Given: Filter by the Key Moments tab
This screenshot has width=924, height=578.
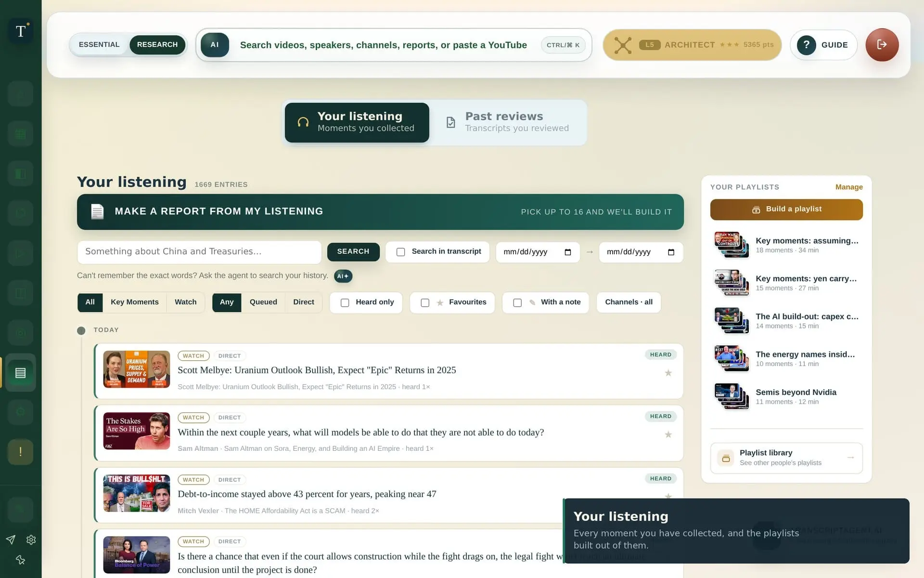Looking at the screenshot, I should [x=134, y=302].
